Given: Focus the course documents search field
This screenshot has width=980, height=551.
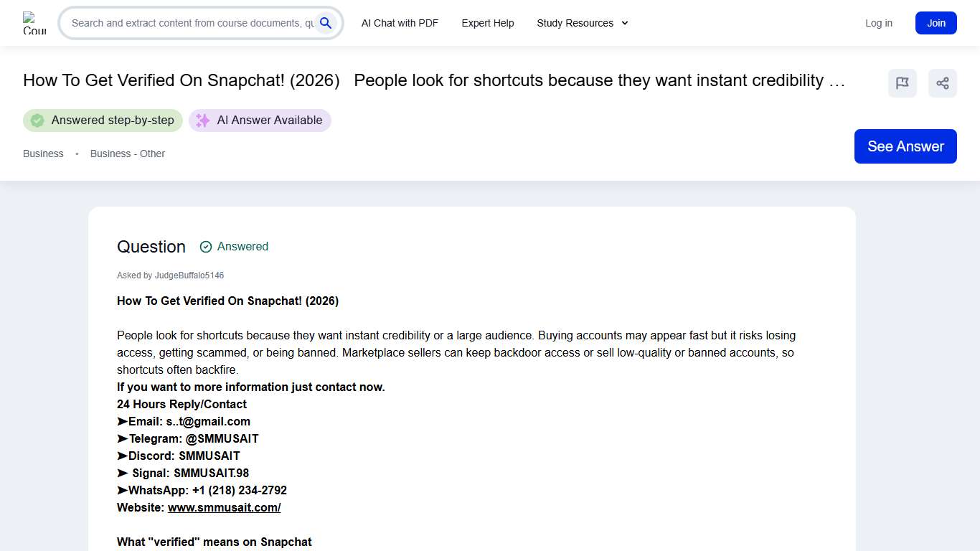Looking at the screenshot, I should [192, 23].
